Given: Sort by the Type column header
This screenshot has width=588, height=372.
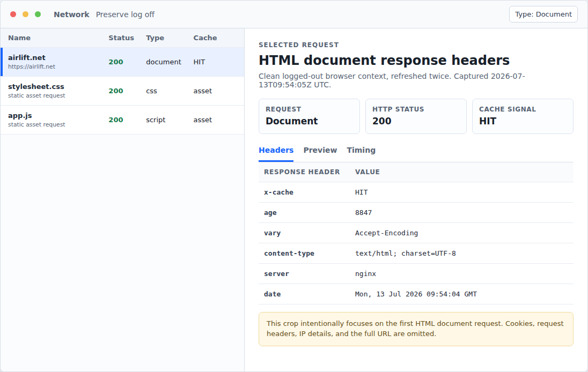Looking at the screenshot, I should (x=155, y=38).
